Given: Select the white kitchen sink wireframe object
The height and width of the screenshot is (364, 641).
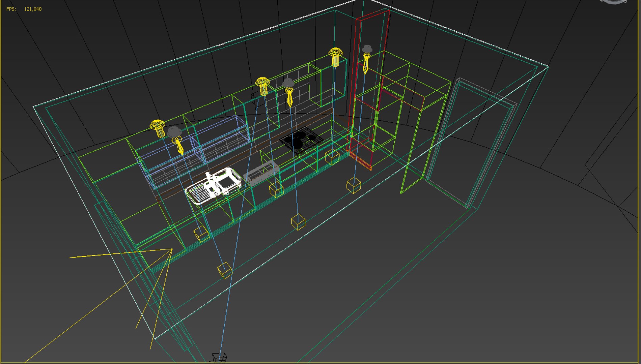Looking at the screenshot, I should [214, 186].
